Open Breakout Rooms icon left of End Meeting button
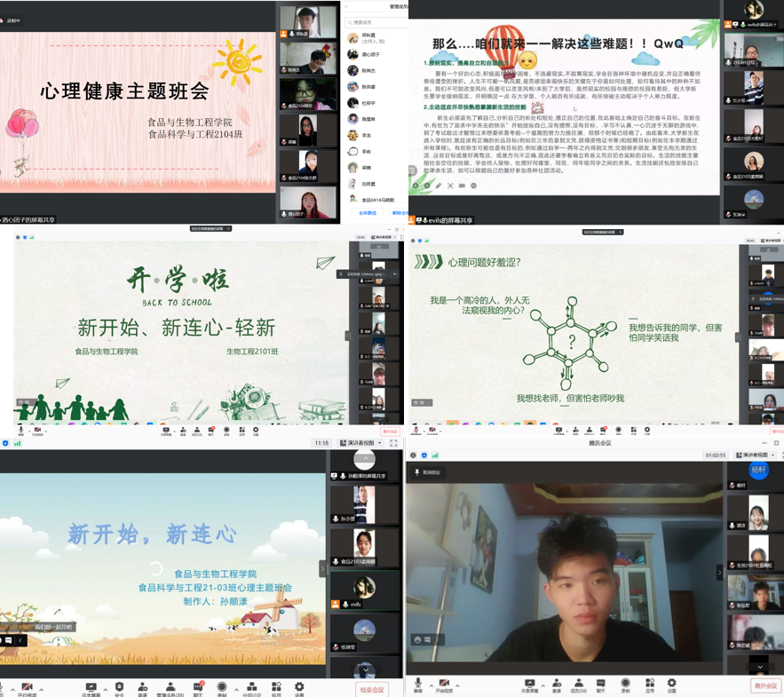 click(251, 688)
